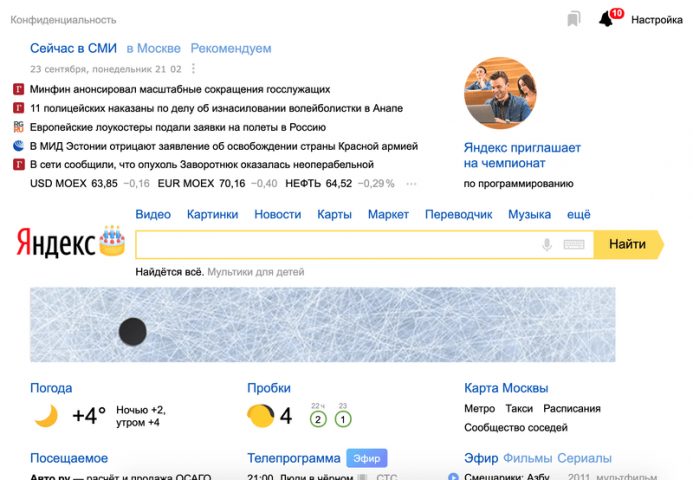Click the yellow traffic level ball icon

tap(261, 416)
